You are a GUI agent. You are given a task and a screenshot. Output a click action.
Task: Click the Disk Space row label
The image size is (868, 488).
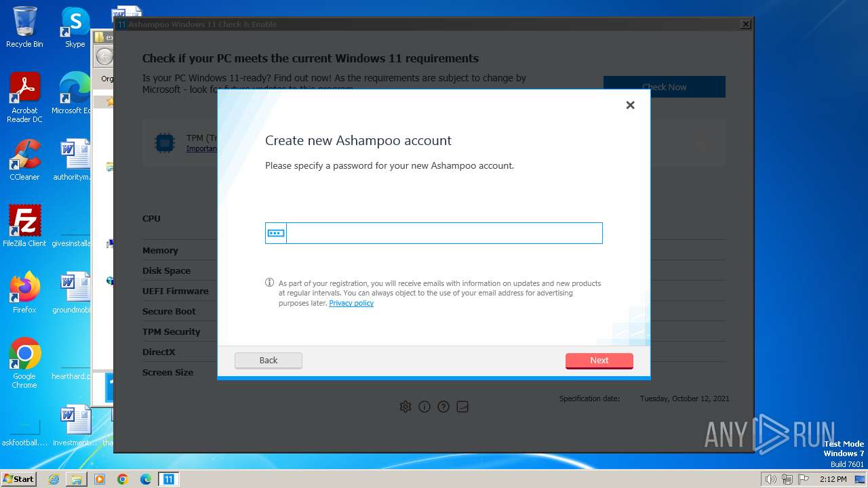tap(166, 270)
